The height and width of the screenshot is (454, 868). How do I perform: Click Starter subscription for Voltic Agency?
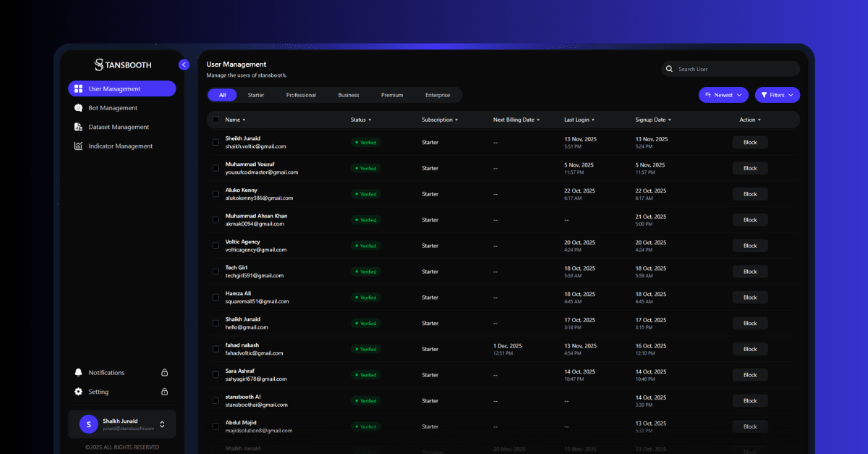[430, 245]
